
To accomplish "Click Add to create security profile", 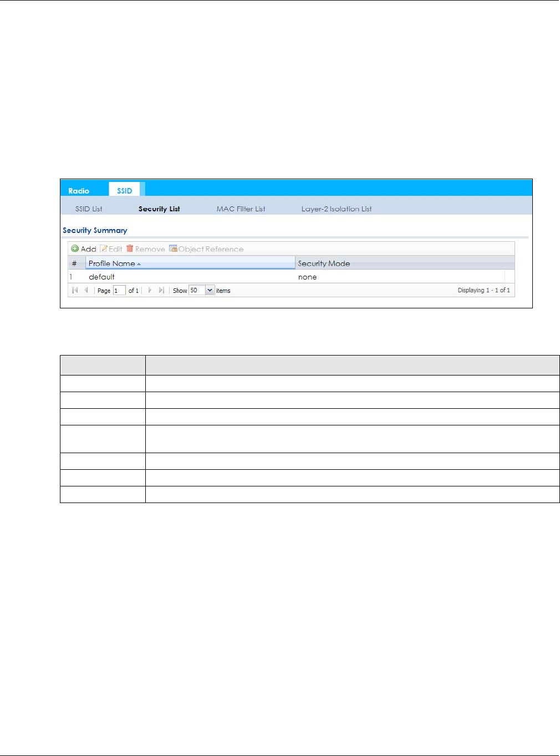I will (x=84, y=249).
